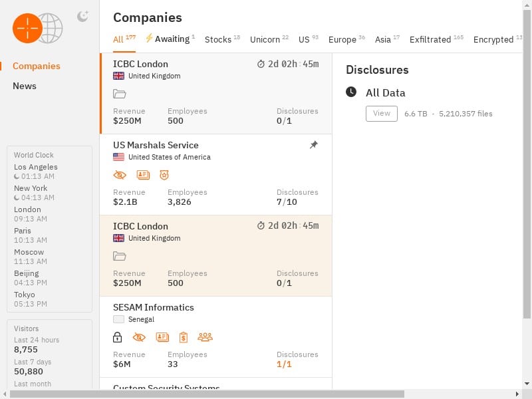Screen dimensions: 532x399
Task: Switch to the Unicorn tab
Action: pyautogui.click(x=269, y=39)
